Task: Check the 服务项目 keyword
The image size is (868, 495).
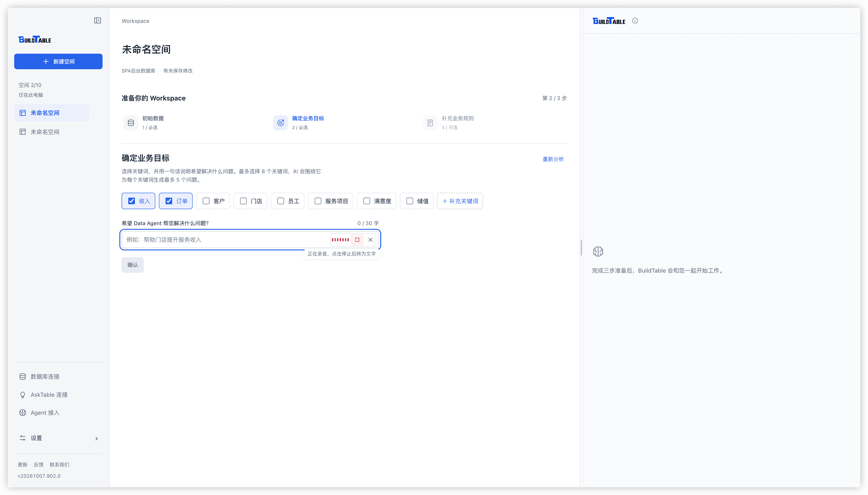Action: (x=330, y=201)
